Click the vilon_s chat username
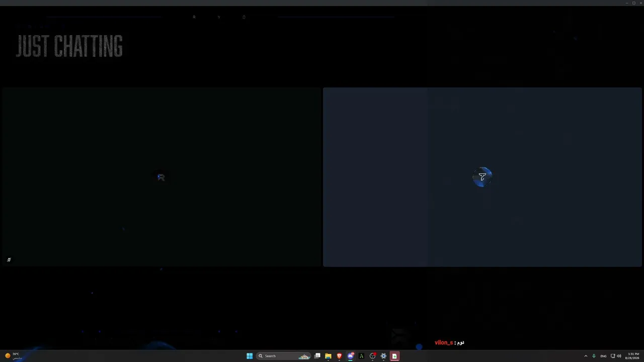The image size is (644, 362). pyautogui.click(x=444, y=342)
